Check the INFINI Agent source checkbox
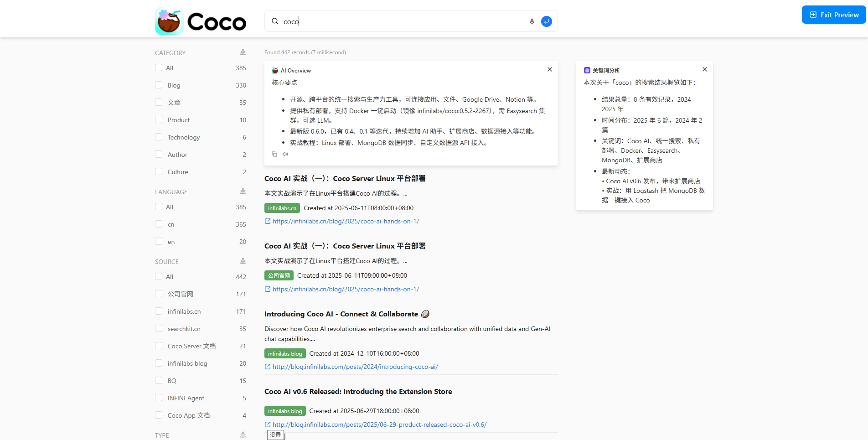 159,398
